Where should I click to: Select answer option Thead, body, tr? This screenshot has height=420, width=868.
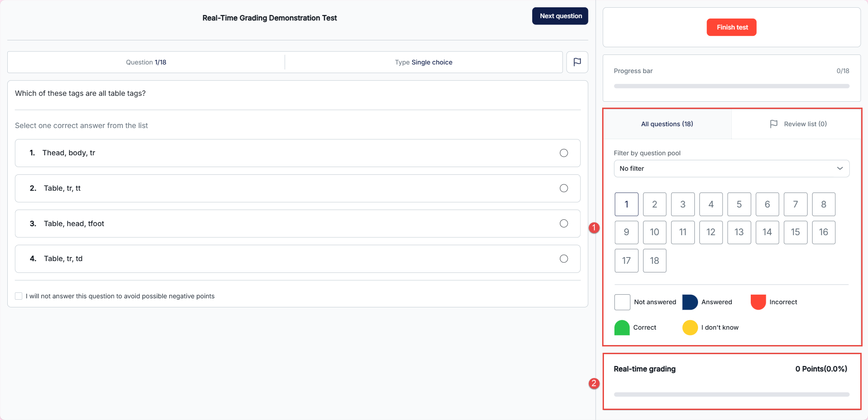(564, 153)
